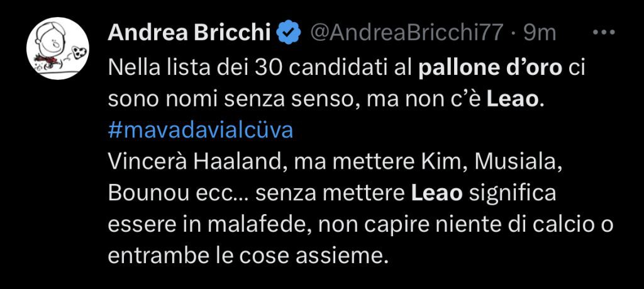
Task: Open Andrea Bricchi's profile avatar
Action: 58,48
